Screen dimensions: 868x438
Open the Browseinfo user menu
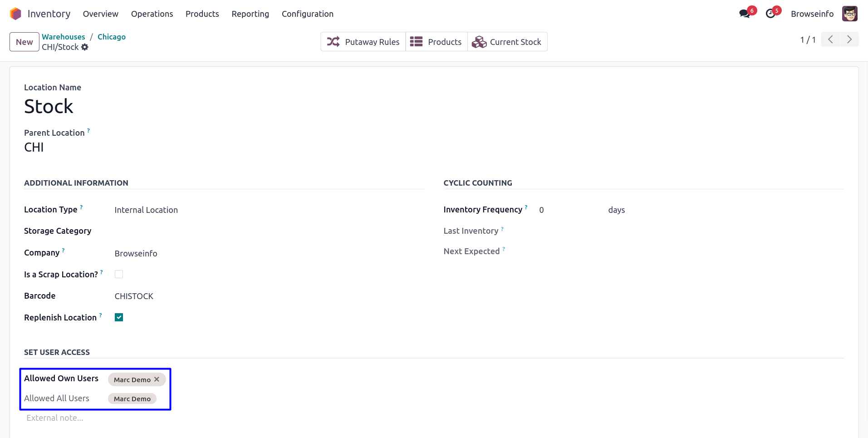point(812,14)
